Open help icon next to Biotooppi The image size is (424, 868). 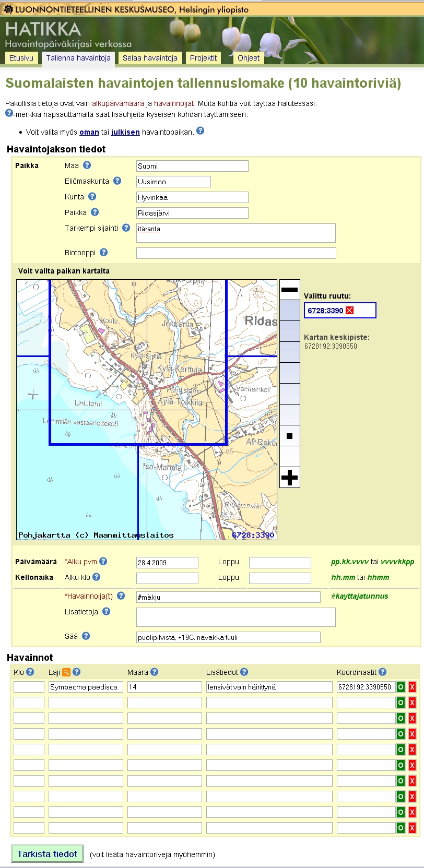pyautogui.click(x=103, y=252)
